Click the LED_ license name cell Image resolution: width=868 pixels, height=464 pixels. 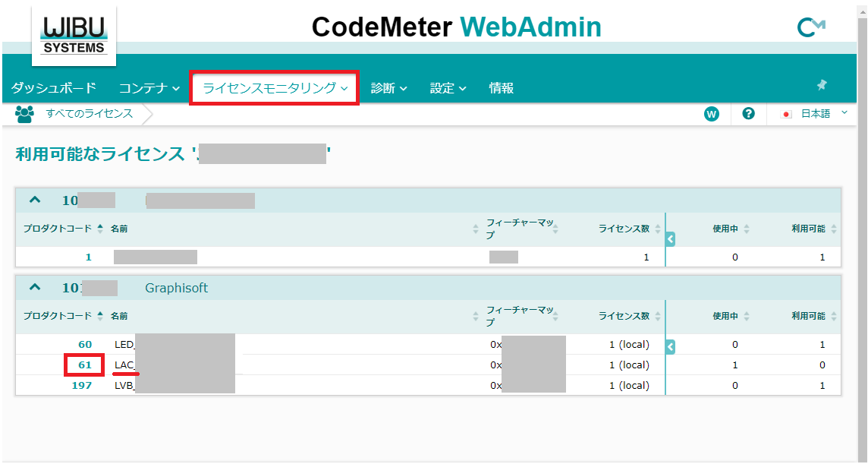[x=124, y=344]
